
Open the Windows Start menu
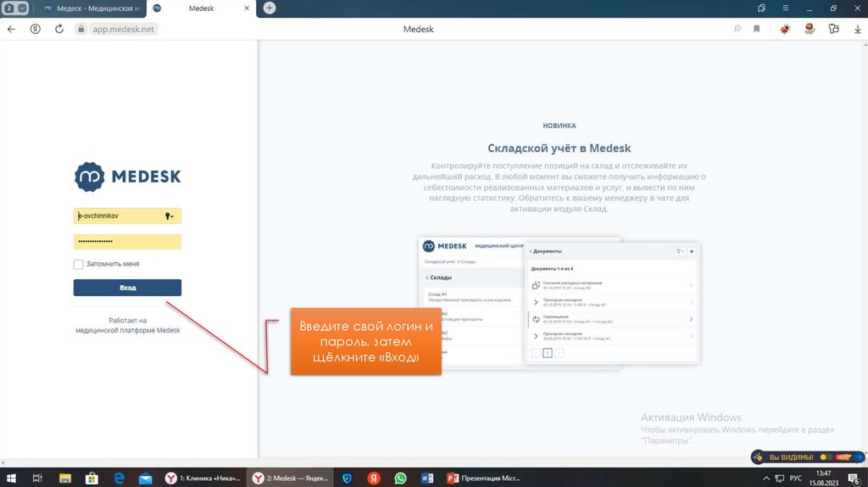click(x=10, y=479)
